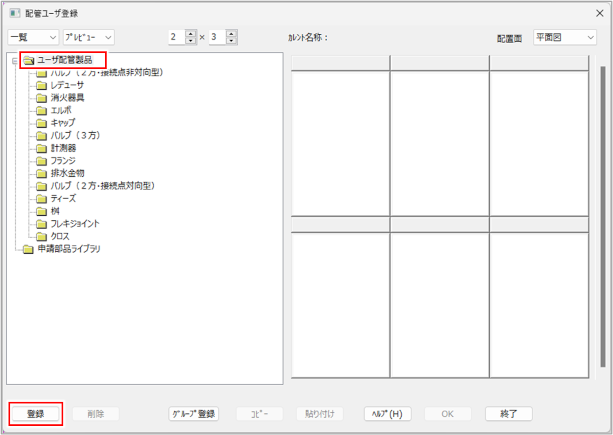This screenshot has height=435, width=613.
Task: Open the 一覧 dropdown
Action: [30, 37]
